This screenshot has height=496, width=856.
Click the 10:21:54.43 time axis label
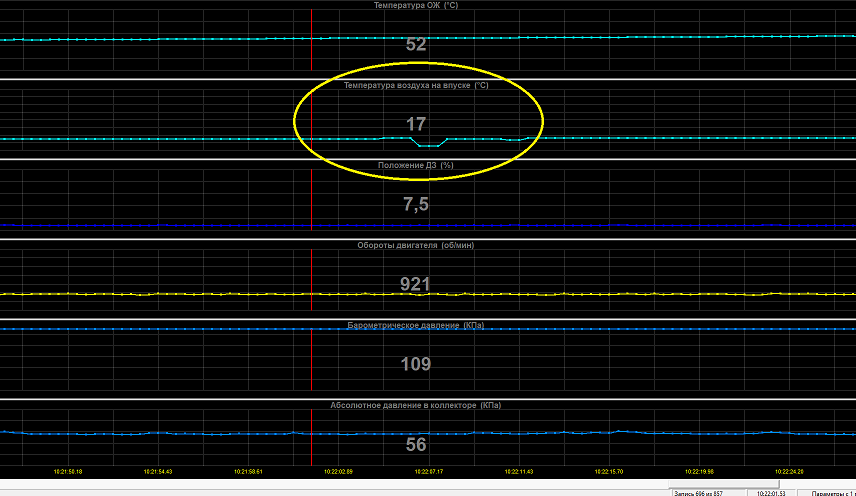click(158, 471)
